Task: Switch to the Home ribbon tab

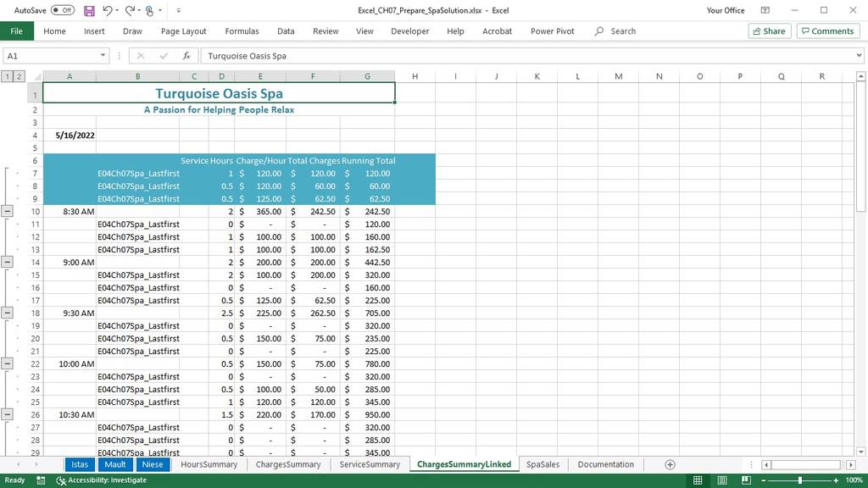Action: click(x=54, y=31)
